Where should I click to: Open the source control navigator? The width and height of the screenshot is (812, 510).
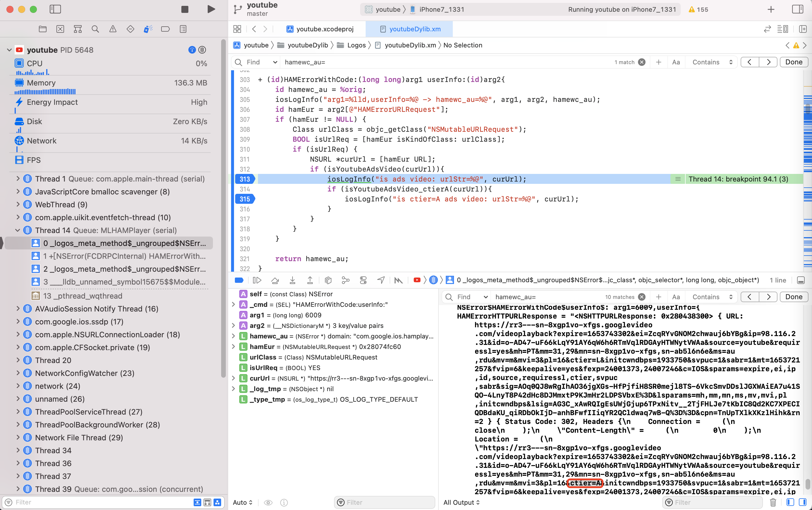point(60,29)
